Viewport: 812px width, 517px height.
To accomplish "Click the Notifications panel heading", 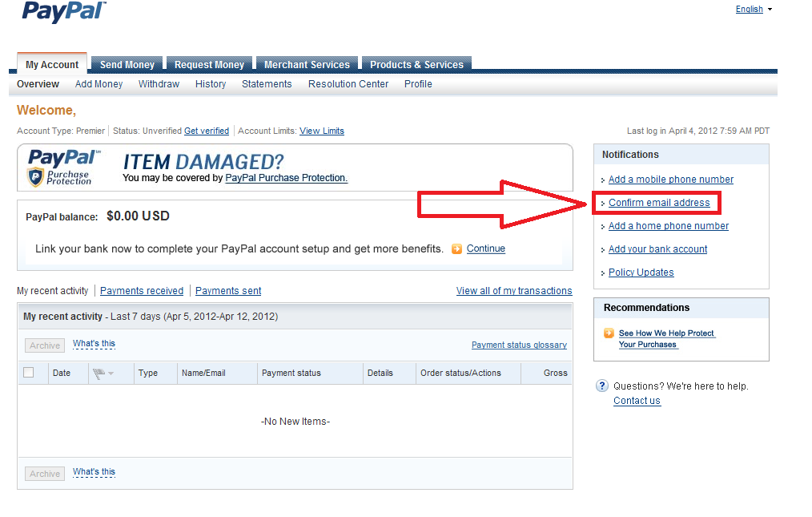I will [630, 155].
